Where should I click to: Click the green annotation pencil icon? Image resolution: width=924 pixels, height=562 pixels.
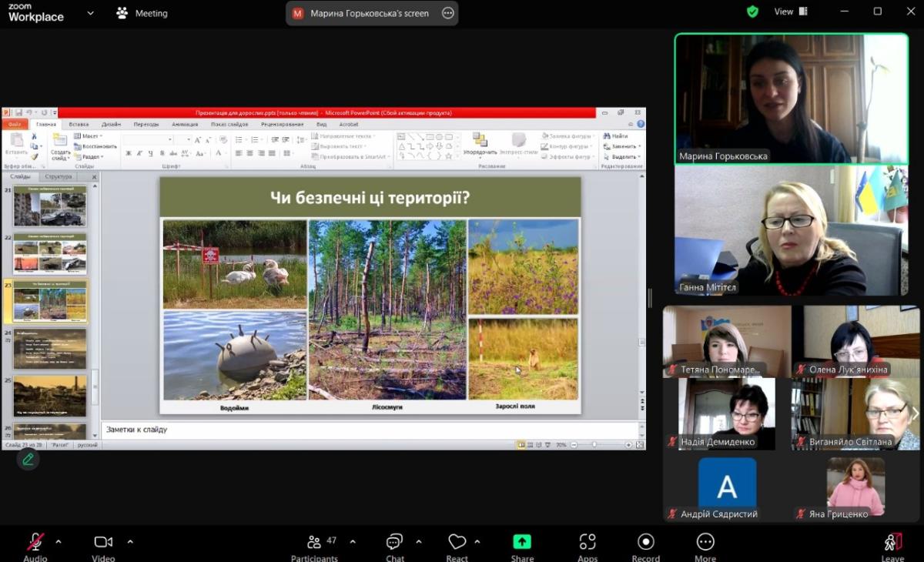tap(28, 460)
